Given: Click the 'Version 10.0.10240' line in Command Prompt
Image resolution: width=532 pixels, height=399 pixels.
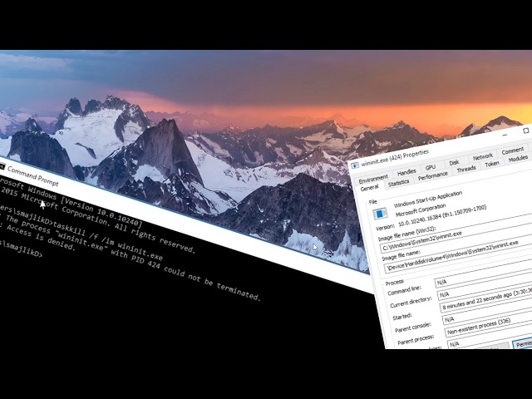Looking at the screenshot, I should (x=101, y=212).
